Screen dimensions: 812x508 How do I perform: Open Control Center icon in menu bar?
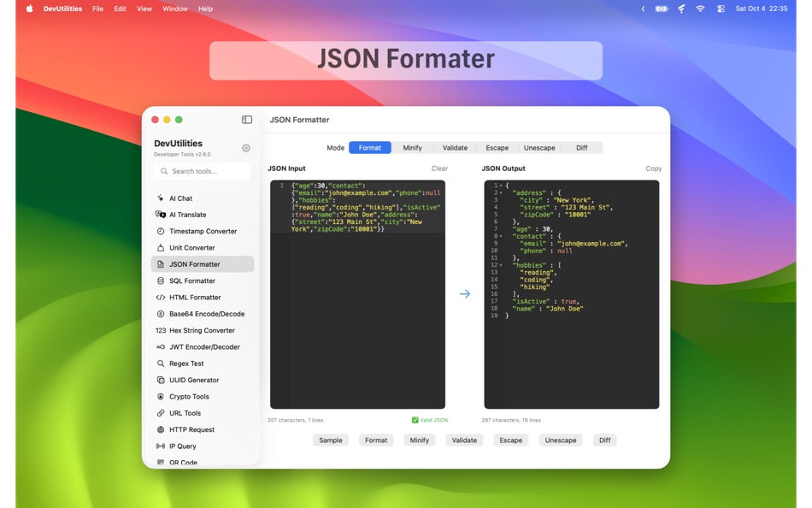[721, 9]
